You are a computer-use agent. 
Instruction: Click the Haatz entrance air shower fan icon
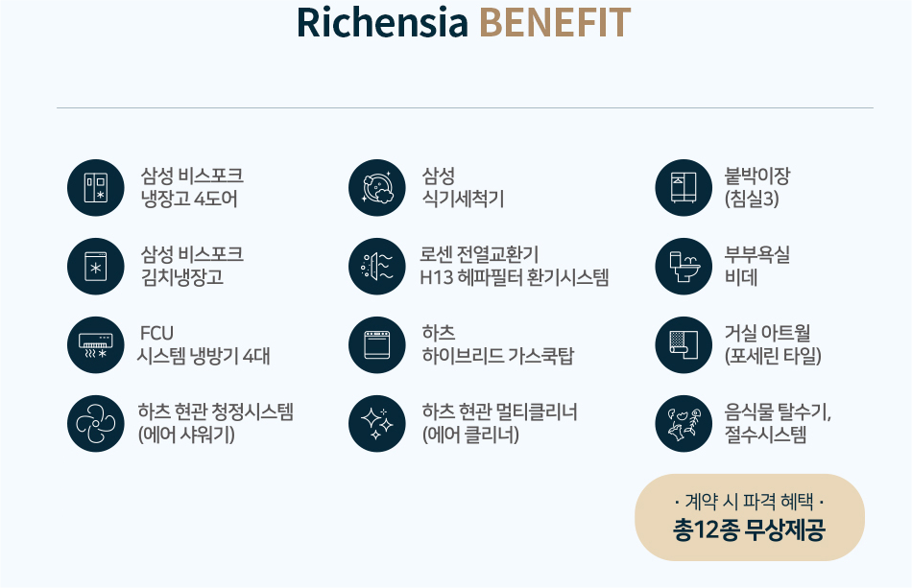96,424
